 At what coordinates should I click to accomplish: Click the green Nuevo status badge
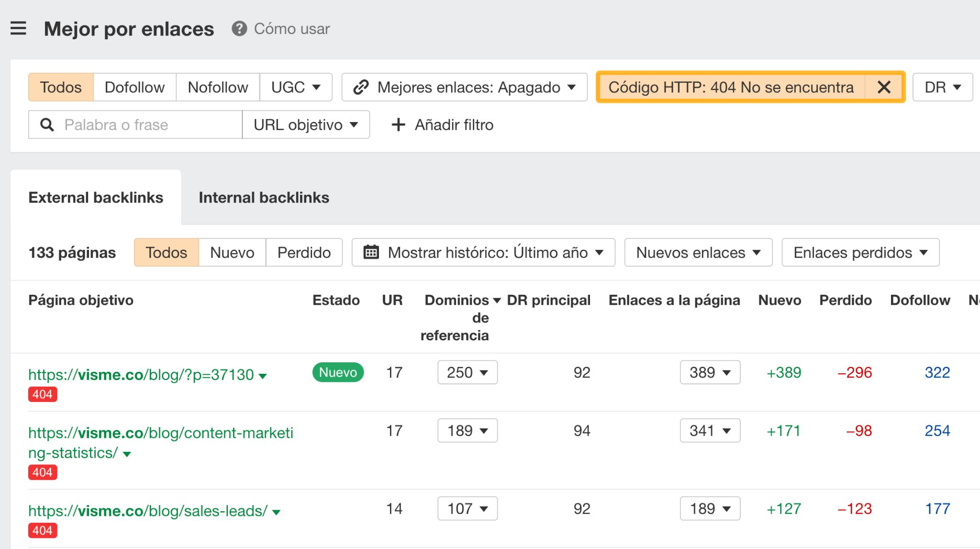pyautogui.click(x=338, y=372)
